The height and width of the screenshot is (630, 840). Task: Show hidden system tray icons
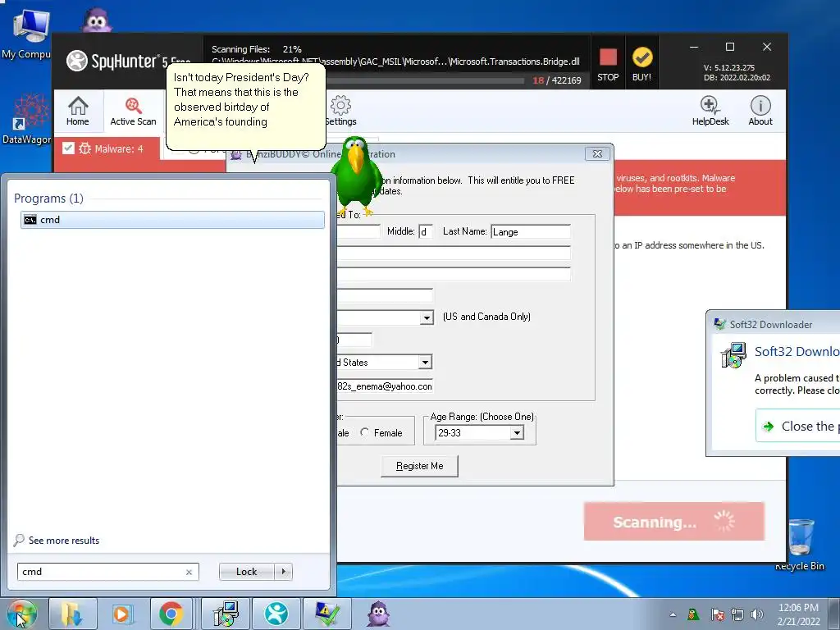[x=673, y=614]
